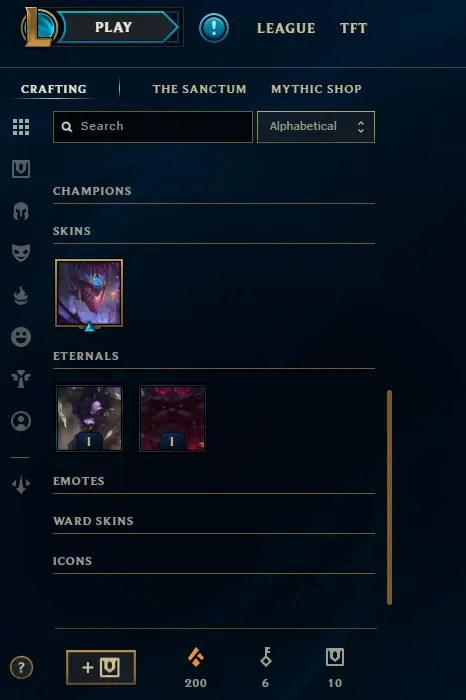Filter loot by skins mask icon
The width and height of the screenshot is (466, 700).
pyautogui.click(x=21, y=253)
